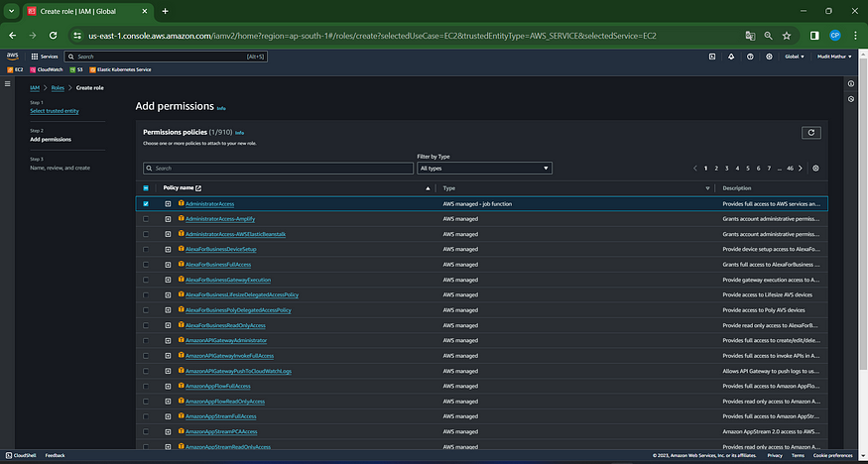Open Chrome side panel icon
868x464 pixels.
(x=814, y=36)
